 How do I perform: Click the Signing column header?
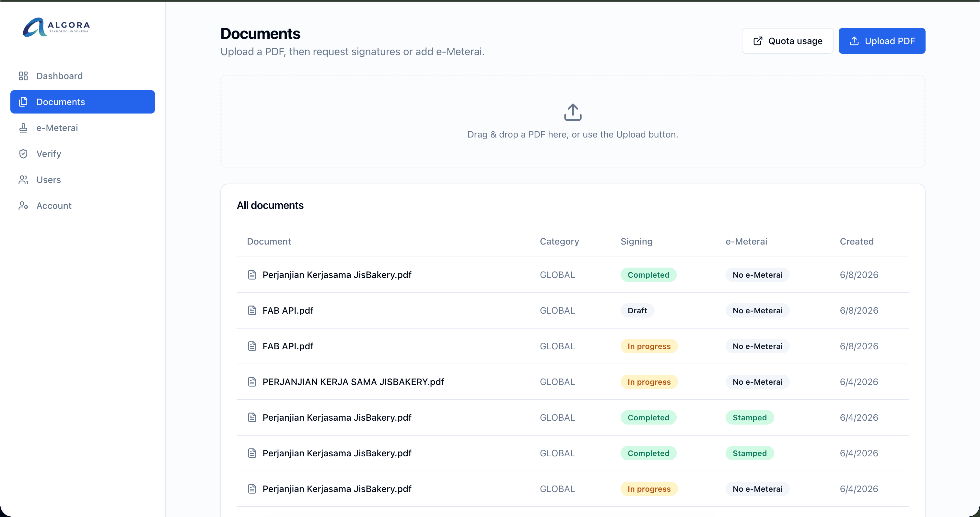tap(636, 241)
